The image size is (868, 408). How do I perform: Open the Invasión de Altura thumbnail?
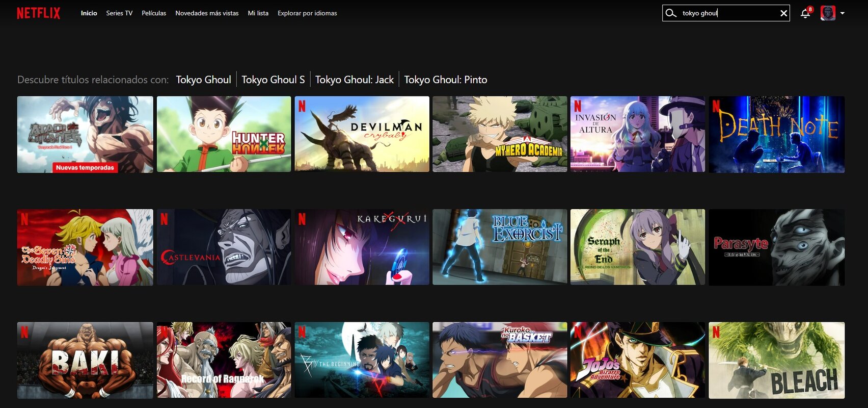pyautogui.click(x=638, y=135)
